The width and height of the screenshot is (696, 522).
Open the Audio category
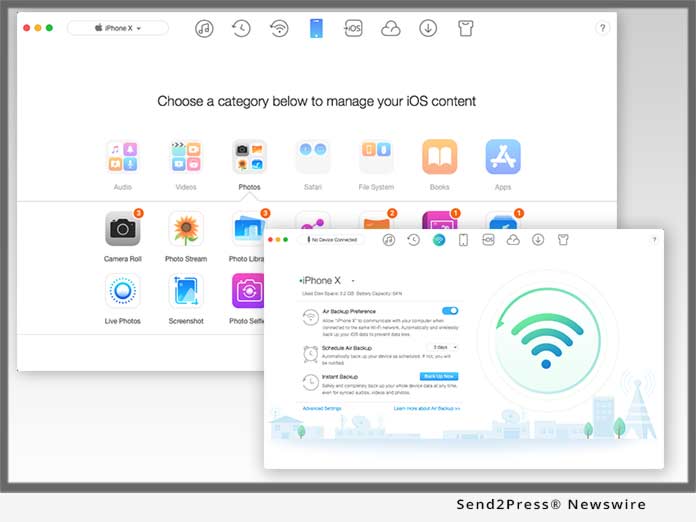click(x=122, y=158)
